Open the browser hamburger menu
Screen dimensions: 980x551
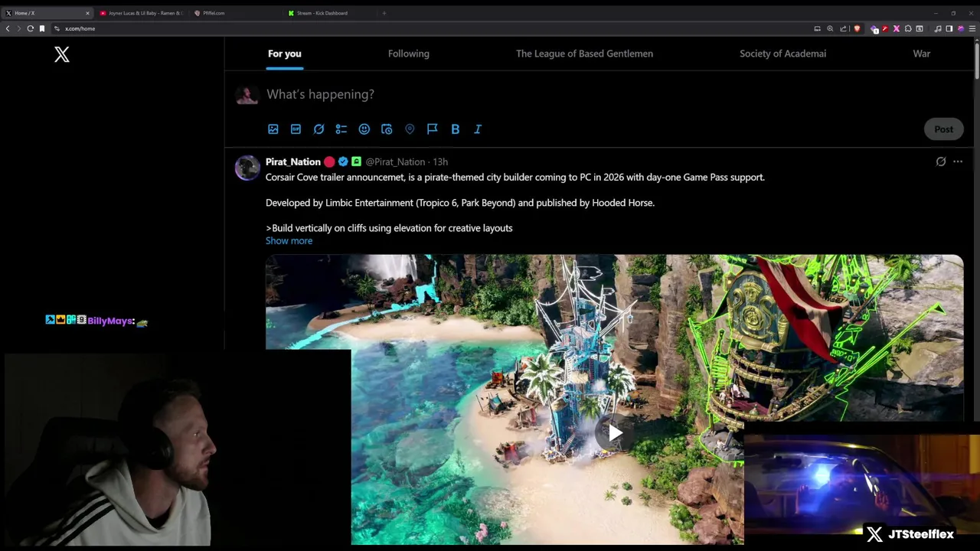coord(972,28)
